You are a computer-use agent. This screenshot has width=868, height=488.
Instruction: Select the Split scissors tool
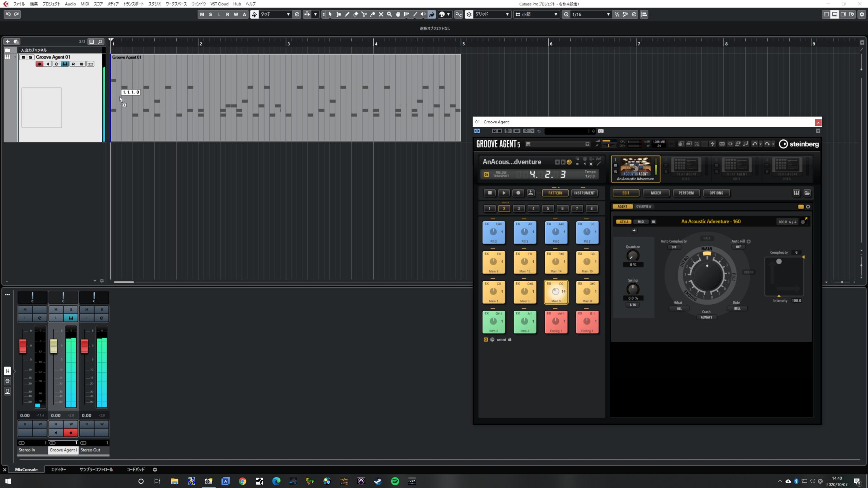[364, 14]
